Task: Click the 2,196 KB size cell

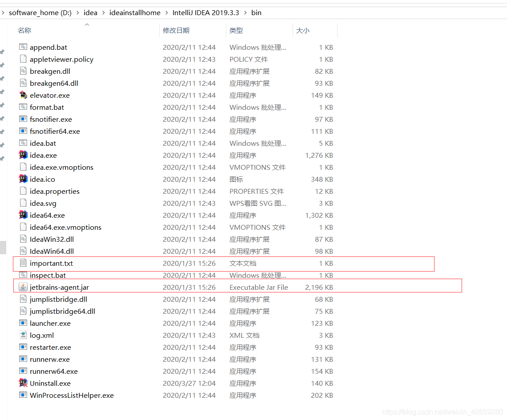Action: 319,287
